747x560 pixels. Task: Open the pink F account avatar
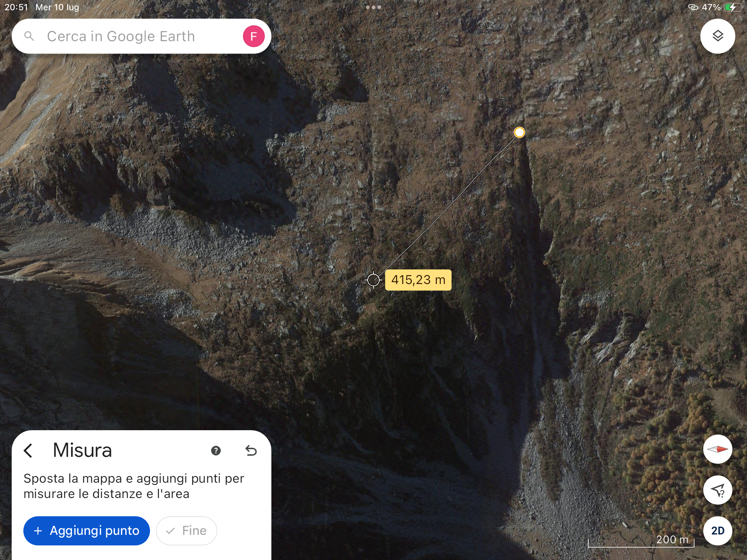[253, 36]
